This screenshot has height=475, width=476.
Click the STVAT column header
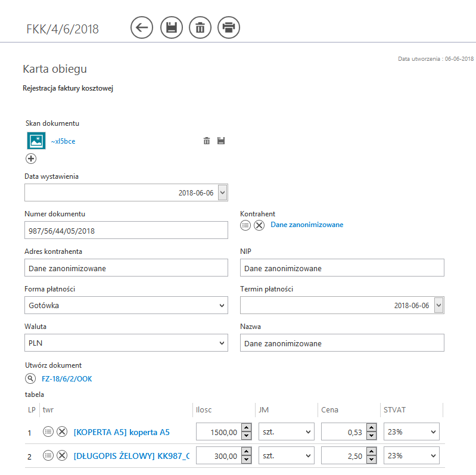click(394, 410)
